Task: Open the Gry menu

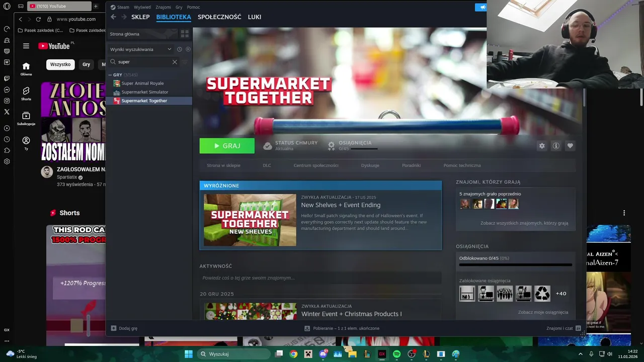Action: coord(179,7)
